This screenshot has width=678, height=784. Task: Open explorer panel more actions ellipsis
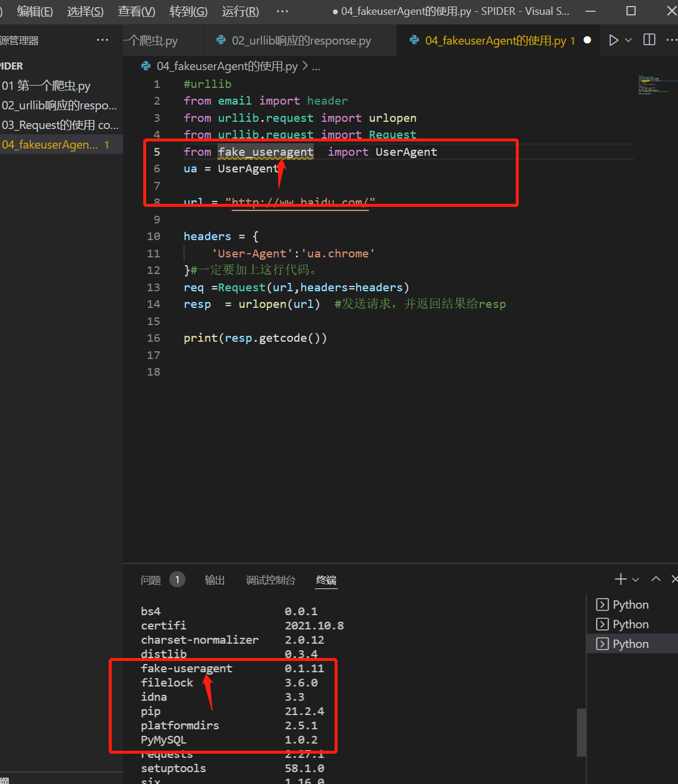(x=103, y=40)
